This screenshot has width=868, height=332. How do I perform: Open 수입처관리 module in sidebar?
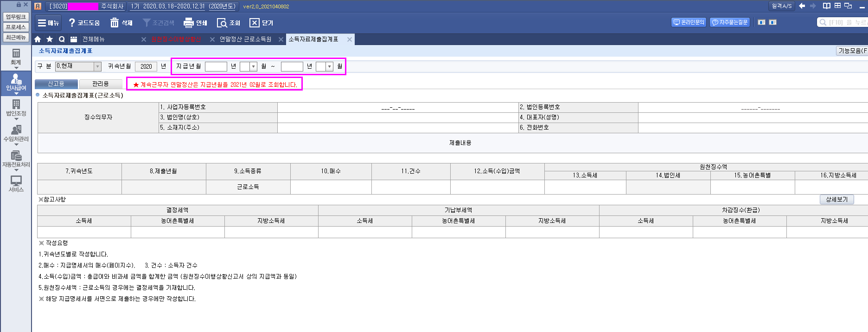(x=16, y=134)
